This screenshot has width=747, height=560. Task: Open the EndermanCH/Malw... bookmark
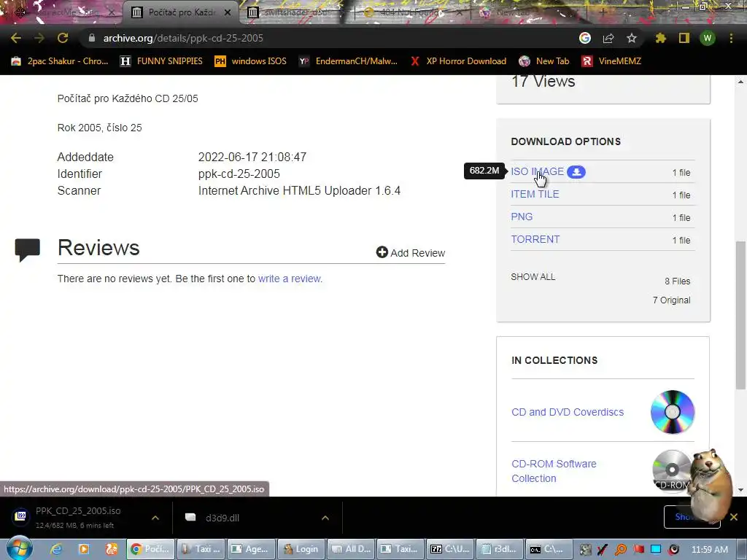tap(348, 61)
